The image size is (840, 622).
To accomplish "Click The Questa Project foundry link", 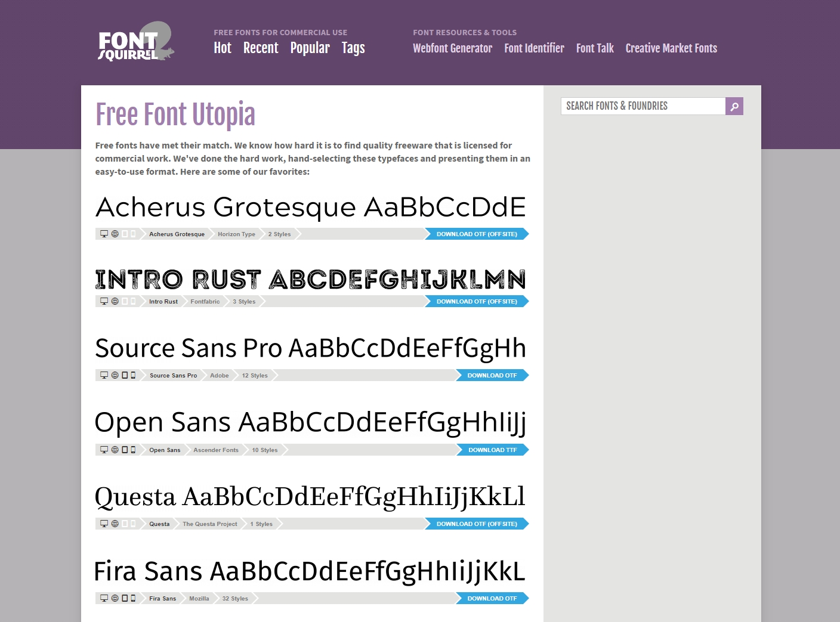I will [x=210, y=524].
